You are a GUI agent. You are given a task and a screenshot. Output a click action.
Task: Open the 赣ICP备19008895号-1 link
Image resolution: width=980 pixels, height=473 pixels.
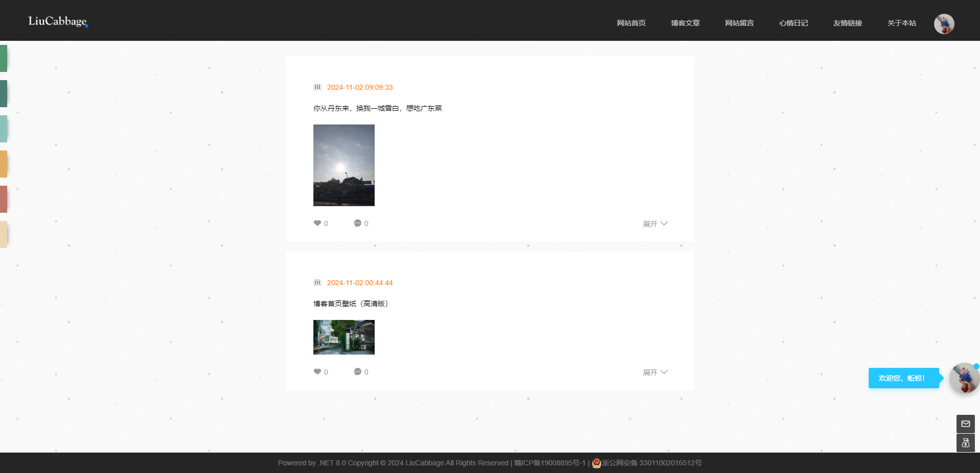pyautogui.click(x=550, y=463)
